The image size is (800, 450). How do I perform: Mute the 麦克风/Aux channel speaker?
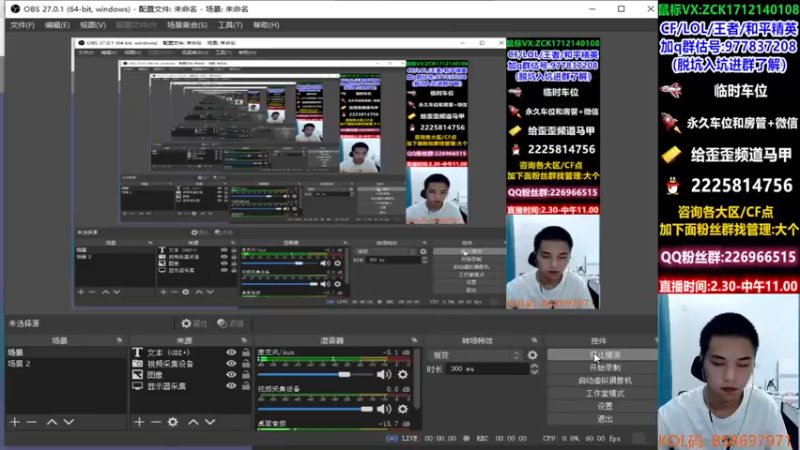pyautogui.click(x=384, y=375)
